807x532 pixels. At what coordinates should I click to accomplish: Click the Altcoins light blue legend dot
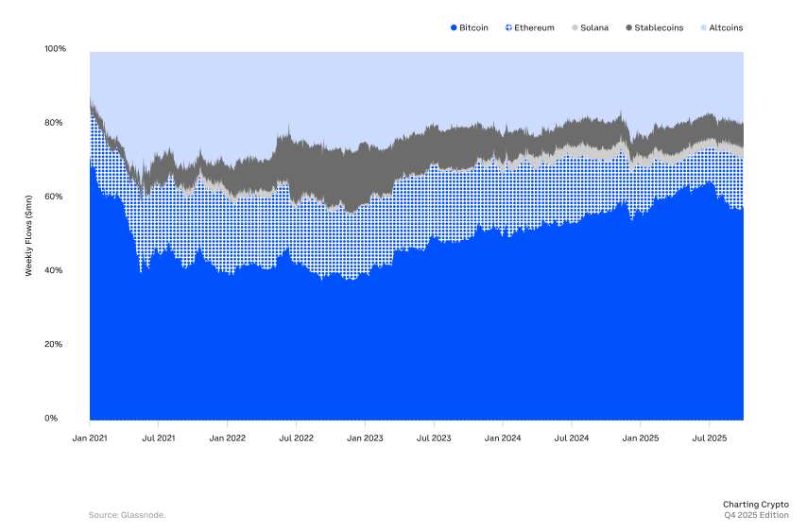pos(702,28)
